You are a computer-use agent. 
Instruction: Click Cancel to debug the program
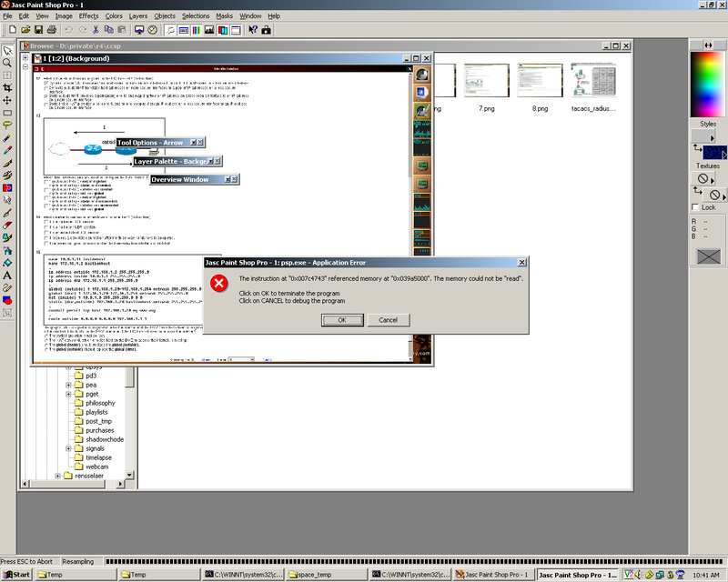[389, 320]
